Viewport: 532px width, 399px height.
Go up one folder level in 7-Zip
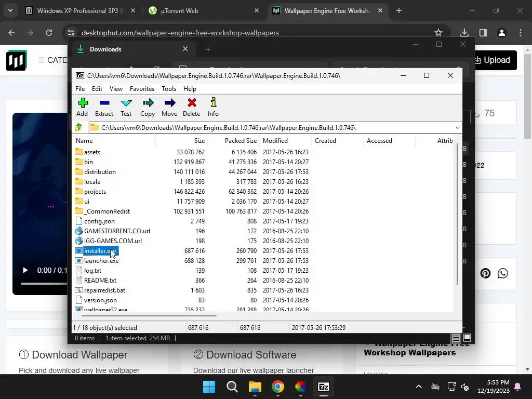tap(79, 128)
